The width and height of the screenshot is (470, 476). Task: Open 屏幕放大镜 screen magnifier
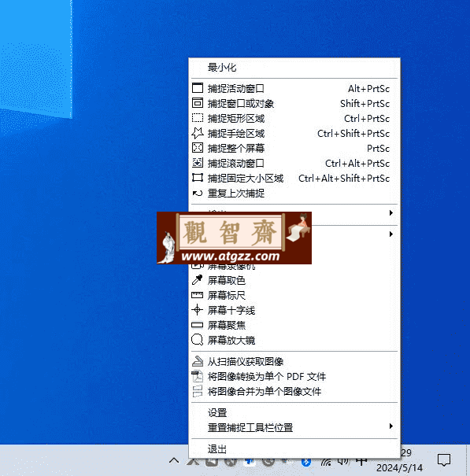pos(294,340)
